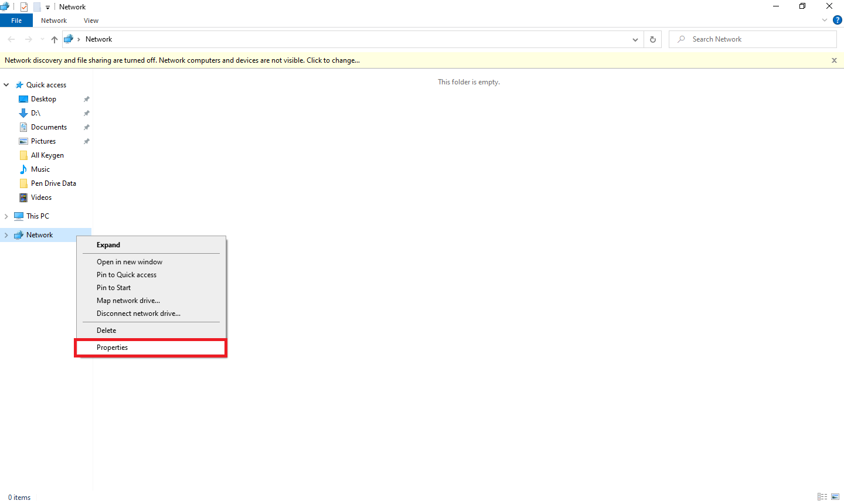Click the pin icon beside Desktop
This screenshot has height=504, width=844.
(x=86, y=99)
